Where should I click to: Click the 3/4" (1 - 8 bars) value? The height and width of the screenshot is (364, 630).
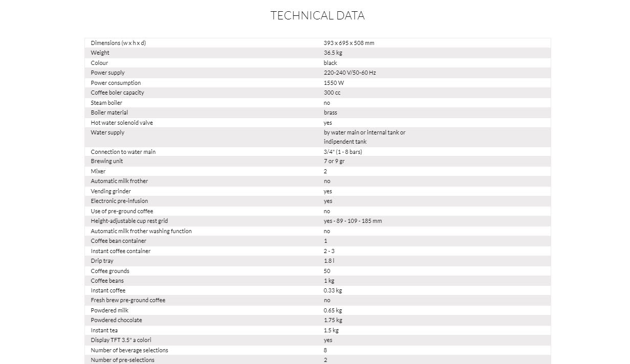click(343, 152)
